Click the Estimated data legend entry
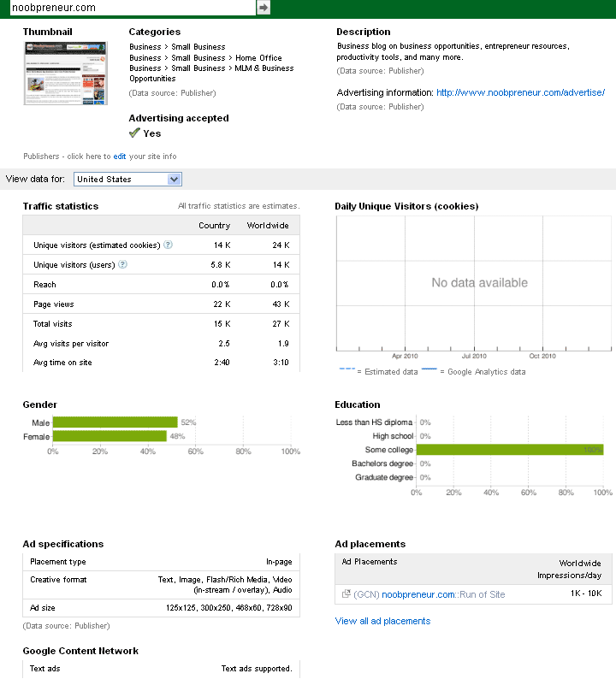616x679 pixels. click(379, 371)
